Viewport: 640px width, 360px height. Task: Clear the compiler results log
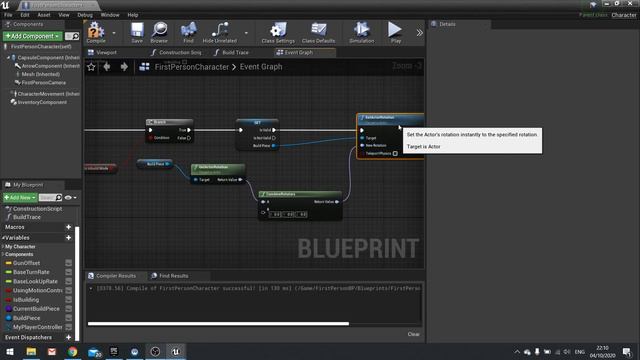tap(413, 334)
